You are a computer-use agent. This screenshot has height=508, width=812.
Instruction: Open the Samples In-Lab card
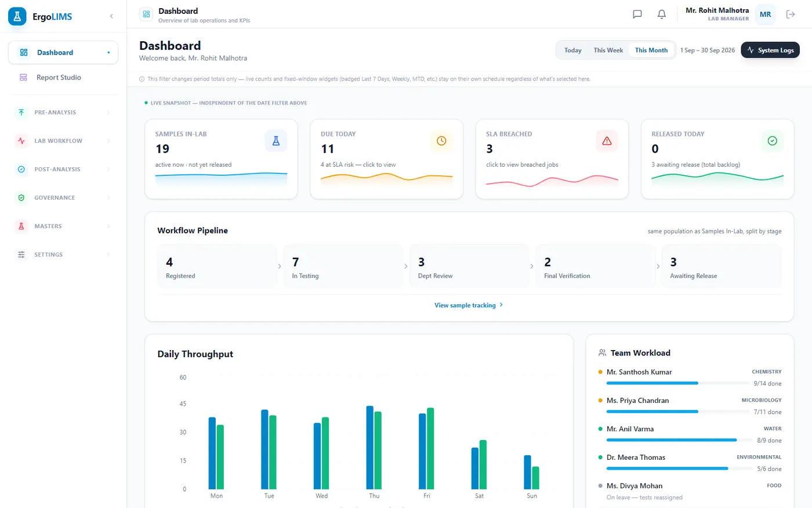point(221,159)
